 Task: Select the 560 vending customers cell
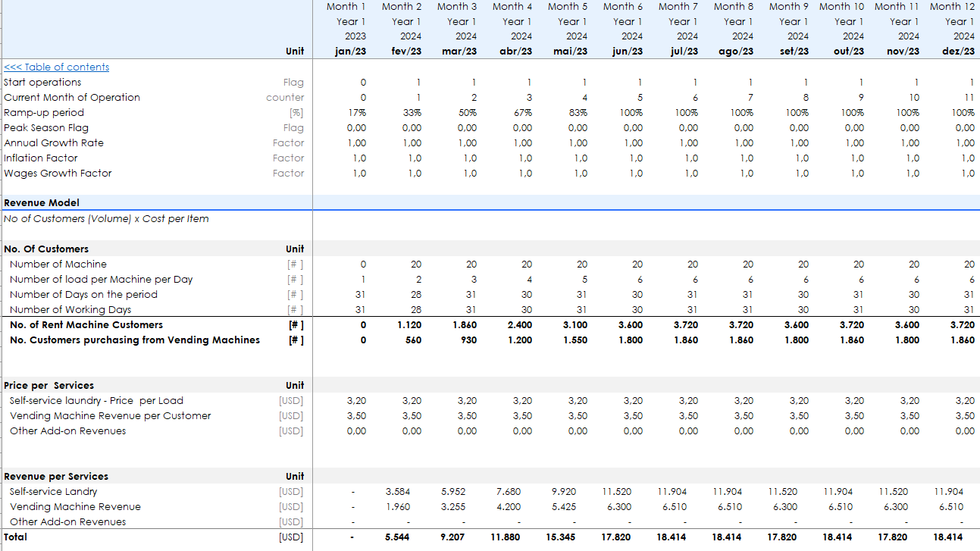point(413,340)
